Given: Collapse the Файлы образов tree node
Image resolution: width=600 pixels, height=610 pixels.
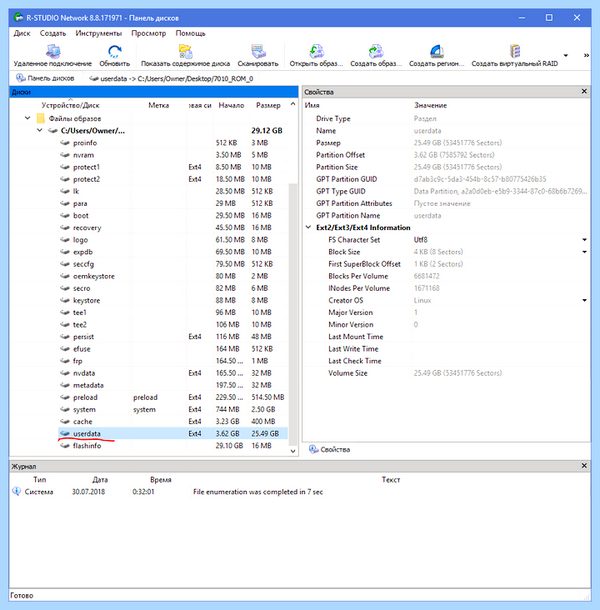Looking at the screenshot, I should point(27,118).
